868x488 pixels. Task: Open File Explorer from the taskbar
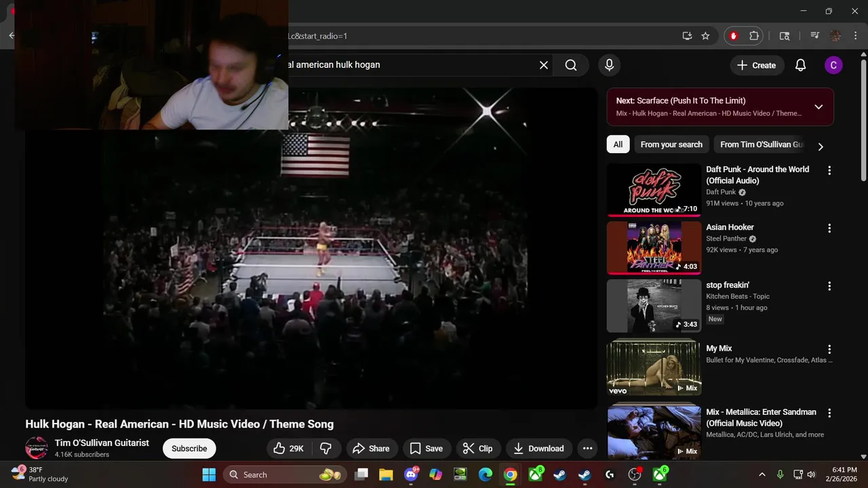[x=386, y=474]
